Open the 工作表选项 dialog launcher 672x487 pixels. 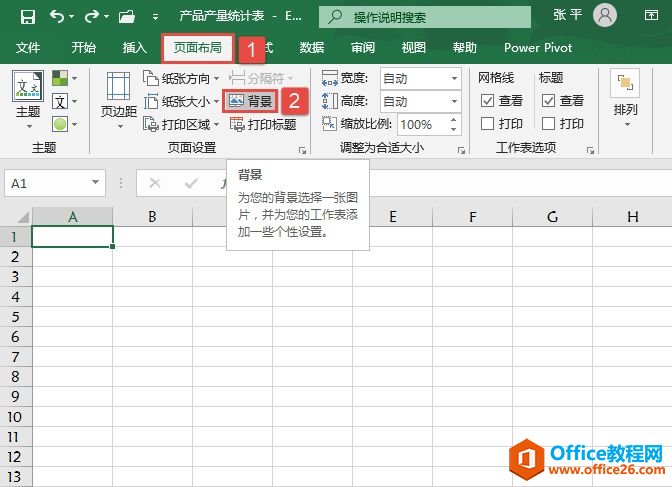tap(591, 150)
